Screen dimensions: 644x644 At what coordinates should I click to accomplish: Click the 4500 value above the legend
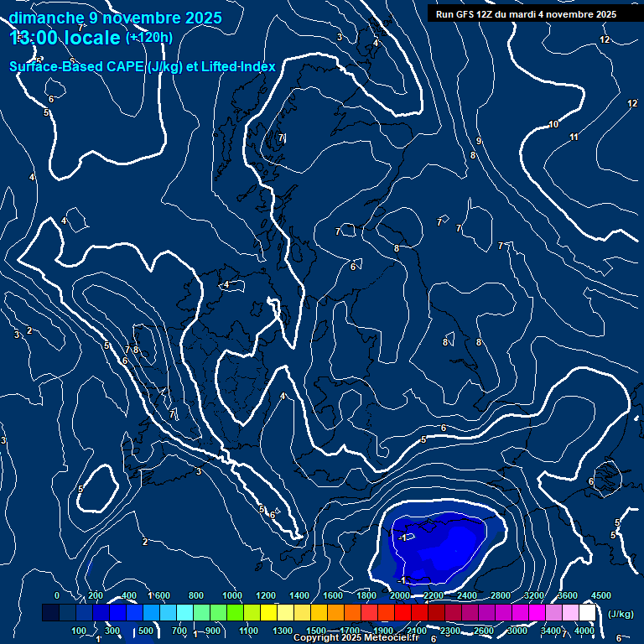601,595
